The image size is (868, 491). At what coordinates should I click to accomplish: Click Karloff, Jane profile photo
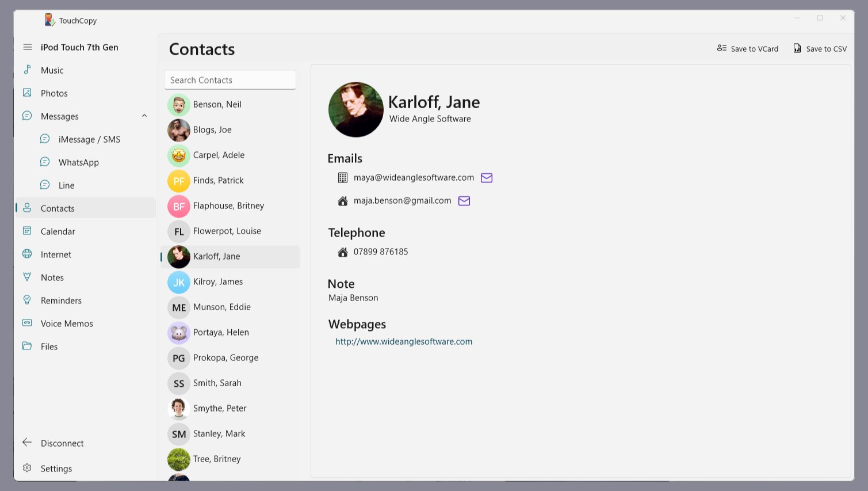[356, 109]
